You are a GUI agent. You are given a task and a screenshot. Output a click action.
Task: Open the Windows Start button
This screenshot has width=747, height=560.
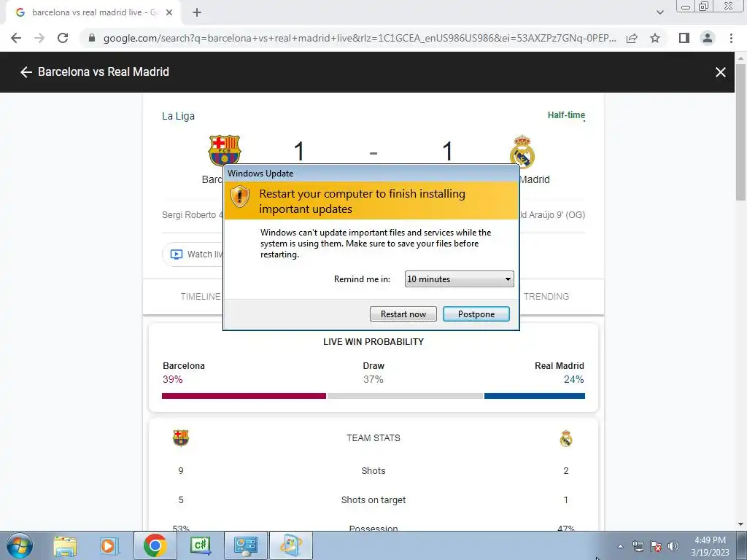(x=19, y=545)
